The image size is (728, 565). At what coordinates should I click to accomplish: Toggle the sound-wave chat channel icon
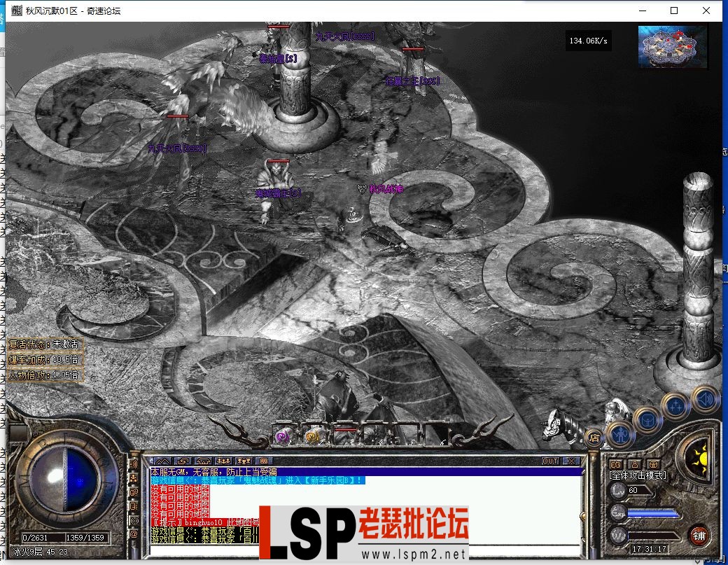pyautogui.click(x=134, y=463)
